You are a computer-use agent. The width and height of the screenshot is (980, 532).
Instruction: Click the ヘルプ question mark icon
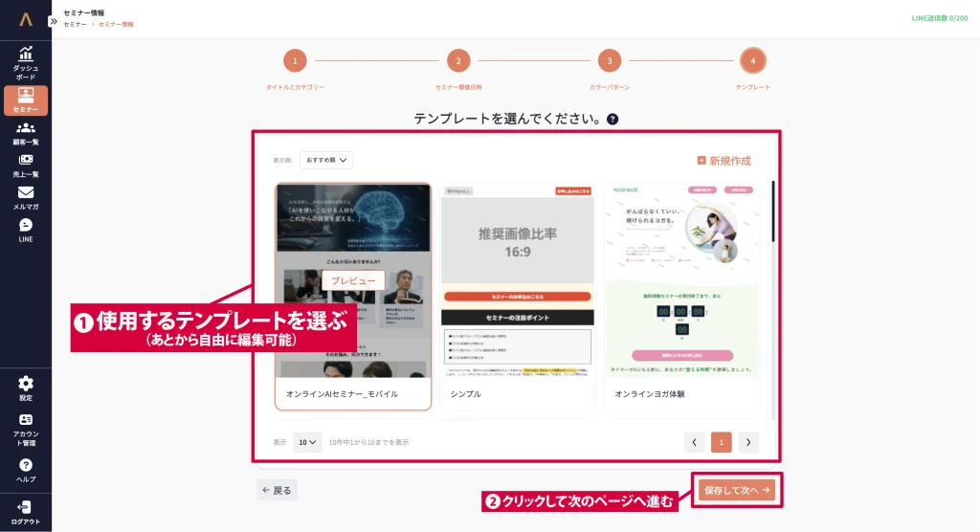(x=26, y=470)
